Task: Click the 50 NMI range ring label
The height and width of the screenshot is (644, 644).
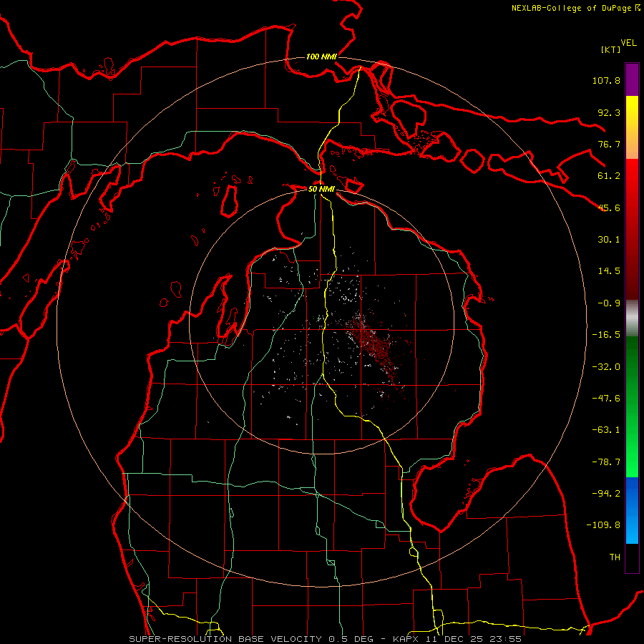Action: tap(321, 189)
